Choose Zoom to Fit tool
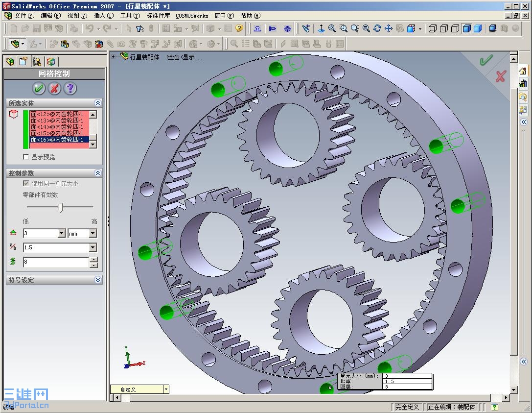Viewport: 532px width, 413px height. [332, 28]
